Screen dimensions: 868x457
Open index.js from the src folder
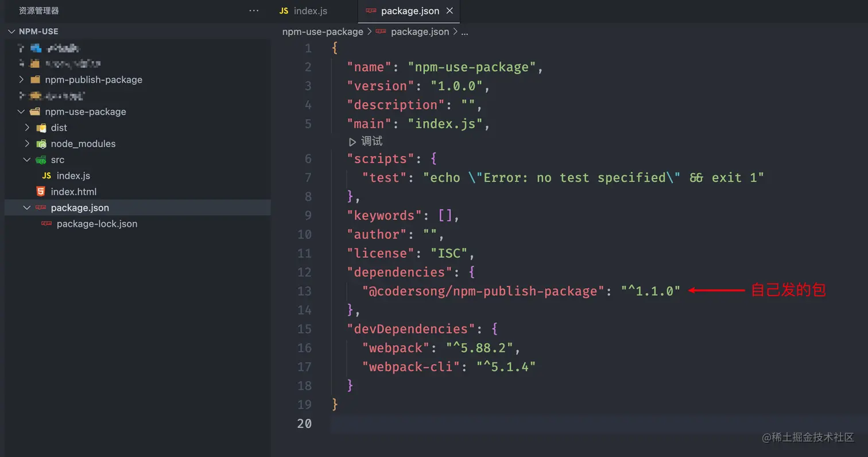(x=73, y=176)
